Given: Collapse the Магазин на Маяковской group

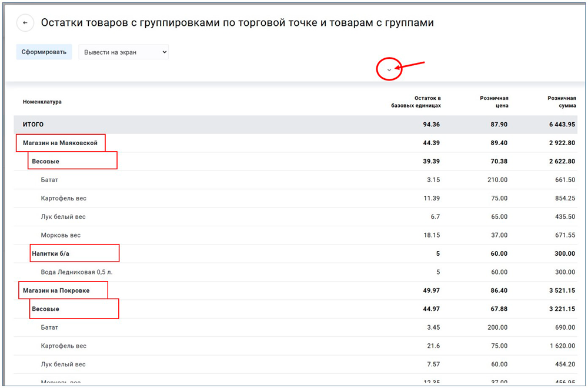Looking at the screenshot, I should (x=60, y=143).
